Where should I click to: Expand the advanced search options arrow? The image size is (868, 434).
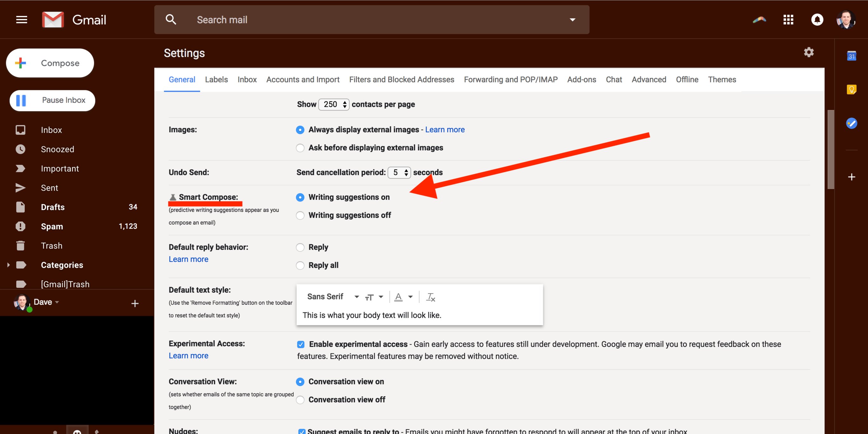pos(572,20)
